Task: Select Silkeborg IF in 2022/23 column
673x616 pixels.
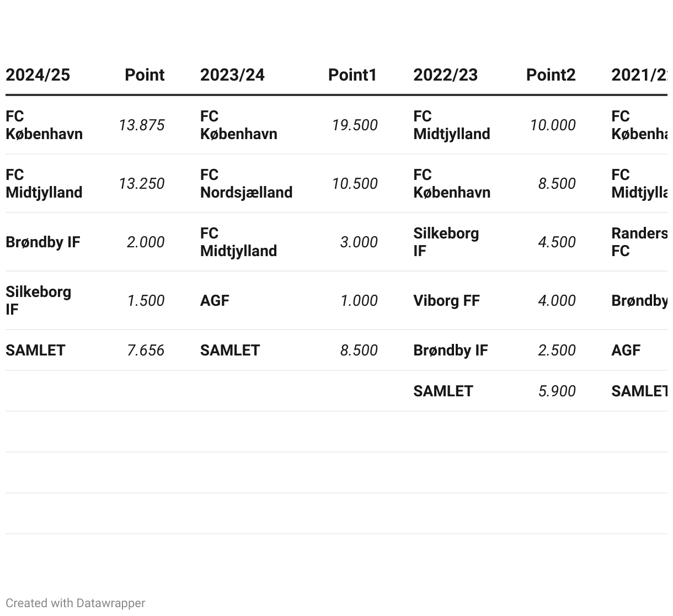Action: pyautogui.click(x=446, y=242)
